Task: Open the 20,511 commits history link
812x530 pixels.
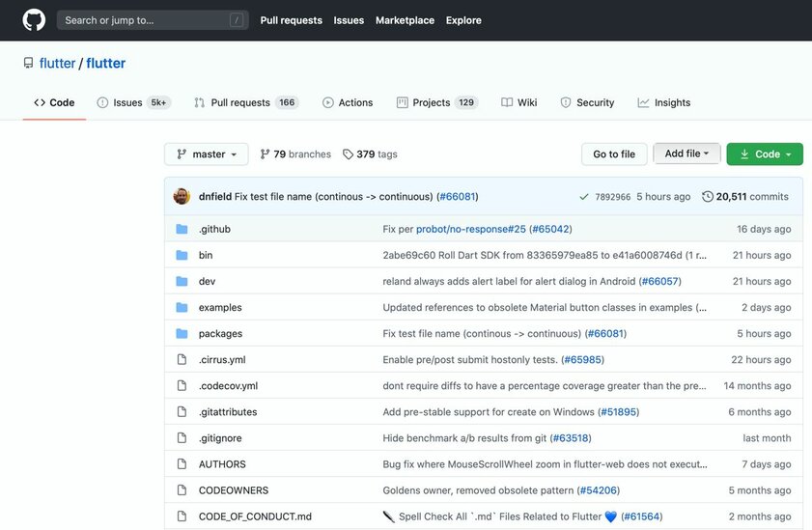Action: [745, 197]
